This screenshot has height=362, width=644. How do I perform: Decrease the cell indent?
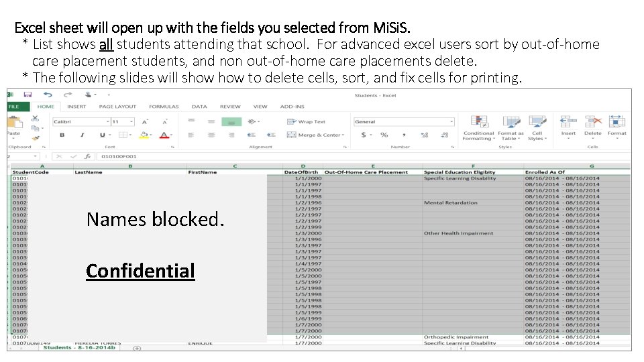pos(252,135)
